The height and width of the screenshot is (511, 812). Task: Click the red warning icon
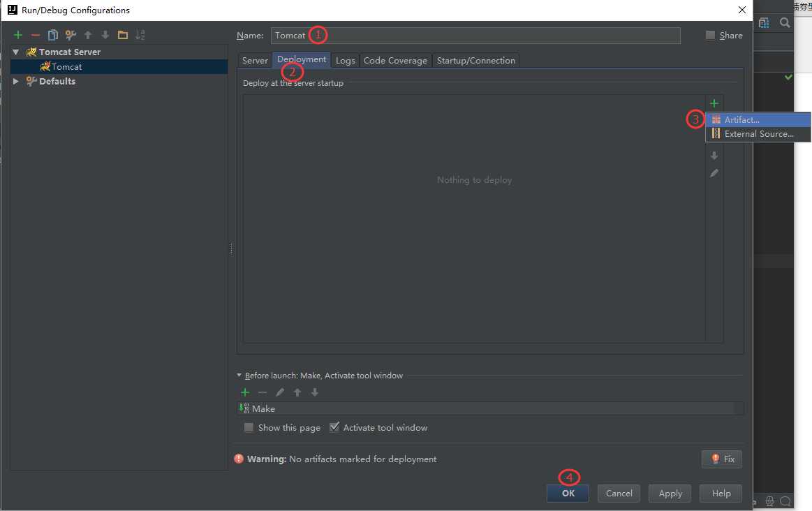click(x=239, y=459)
